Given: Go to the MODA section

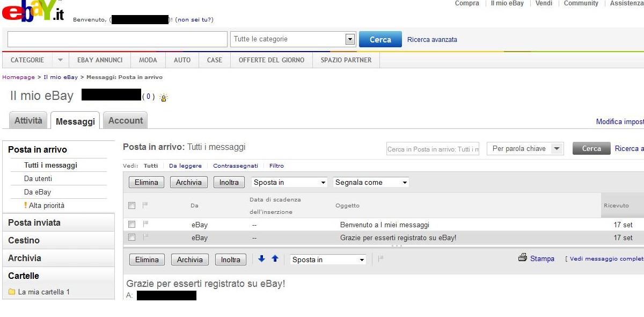Looking at the screenshot, I should coord(148,60).
